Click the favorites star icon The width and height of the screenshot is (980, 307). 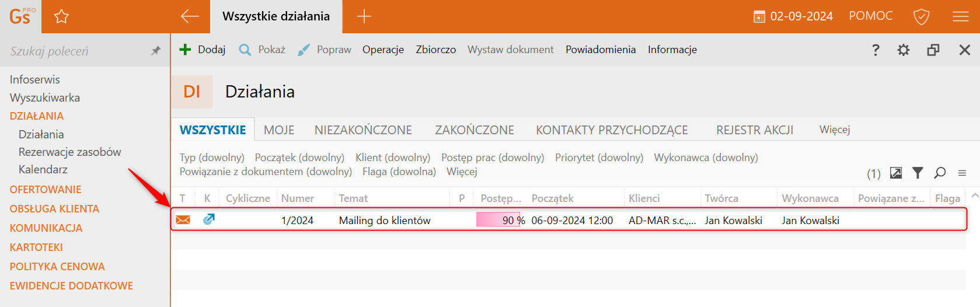(x=61, y=16)
